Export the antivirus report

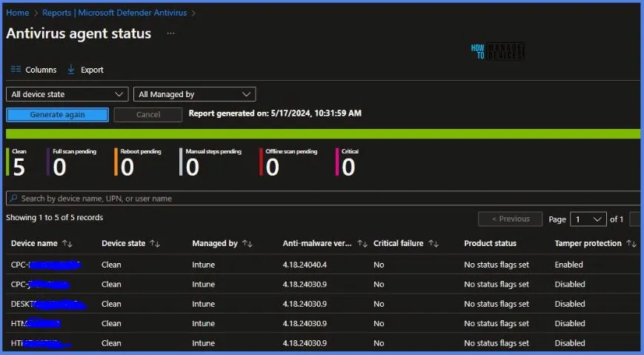coord(85,70)
